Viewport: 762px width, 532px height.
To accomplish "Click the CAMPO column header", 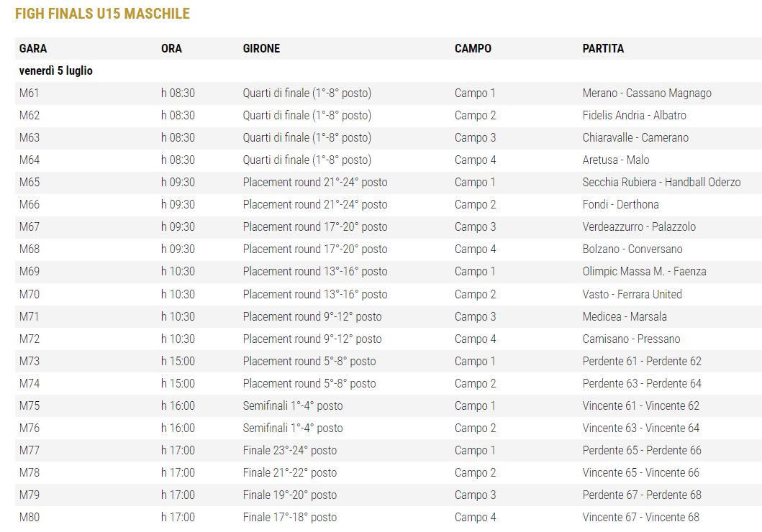I will [473, 49].
